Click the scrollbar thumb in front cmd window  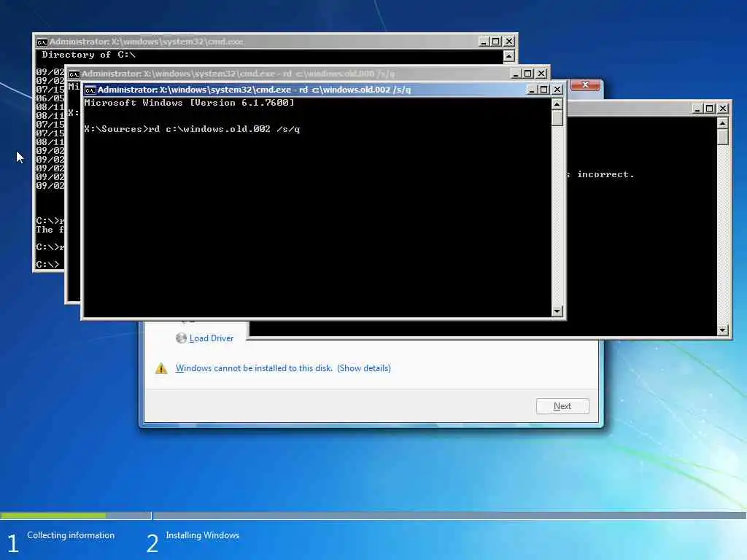point(557,117)
